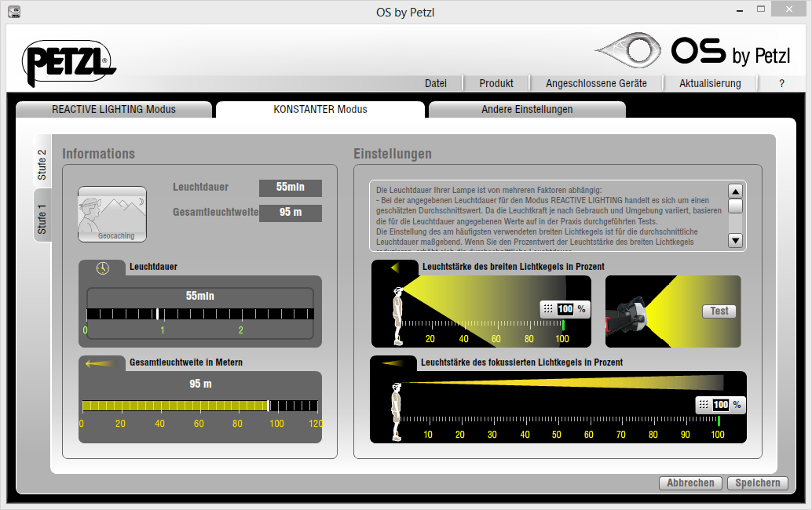Click the OS by Petzl eye logo

tap(628, 50)
